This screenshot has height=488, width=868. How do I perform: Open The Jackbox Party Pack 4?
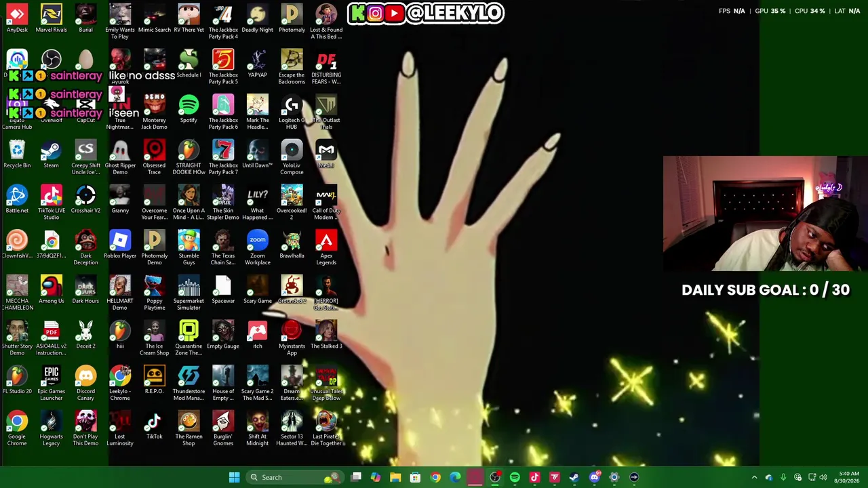pos(223,22)
